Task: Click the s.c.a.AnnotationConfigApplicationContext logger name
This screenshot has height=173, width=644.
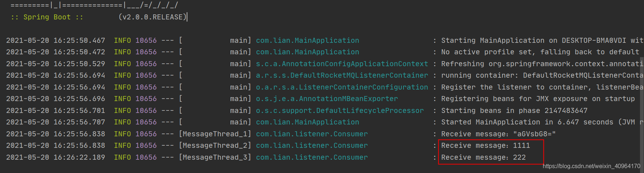Action: click(x=342, y=64)
